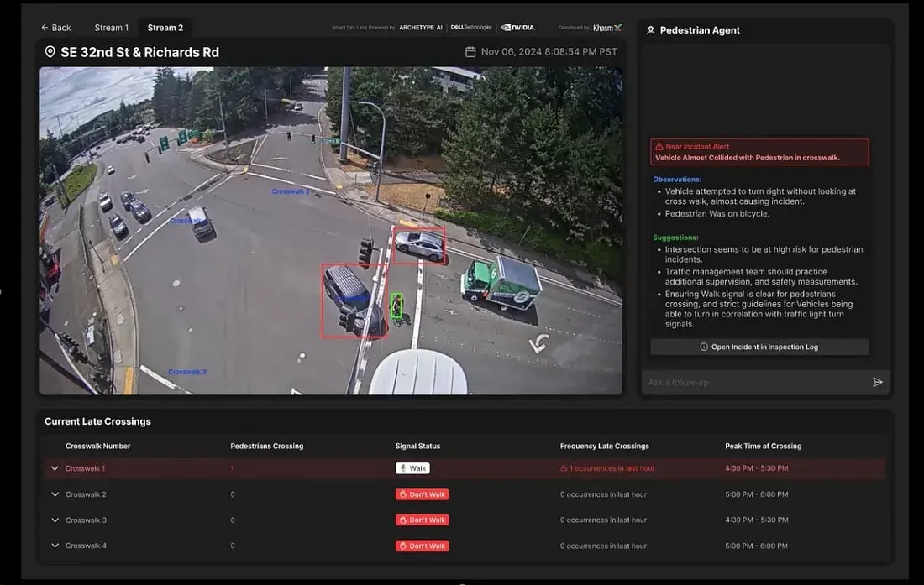The image size is (924, 585).
Task: Click the Frequency Late Crossings column header
Action: pyautogui.click(x=605, y=447)
